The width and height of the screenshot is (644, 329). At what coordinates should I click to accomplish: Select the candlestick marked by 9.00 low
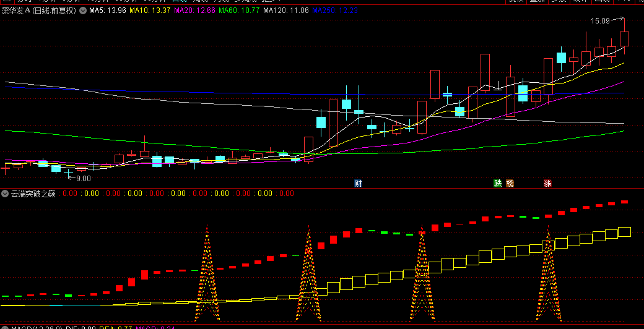(x=68, y=173)
